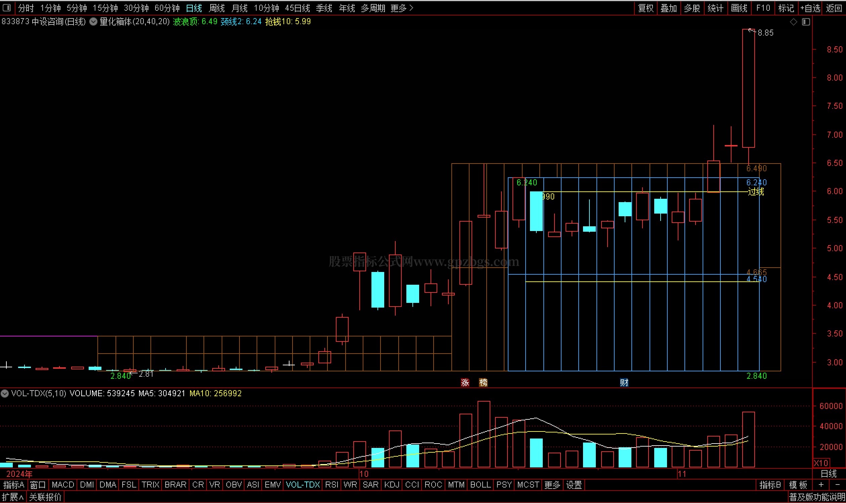Click the blue 财 event marker icon
The height and width of the screenshot is (504, 846).
tap(624, 383)
